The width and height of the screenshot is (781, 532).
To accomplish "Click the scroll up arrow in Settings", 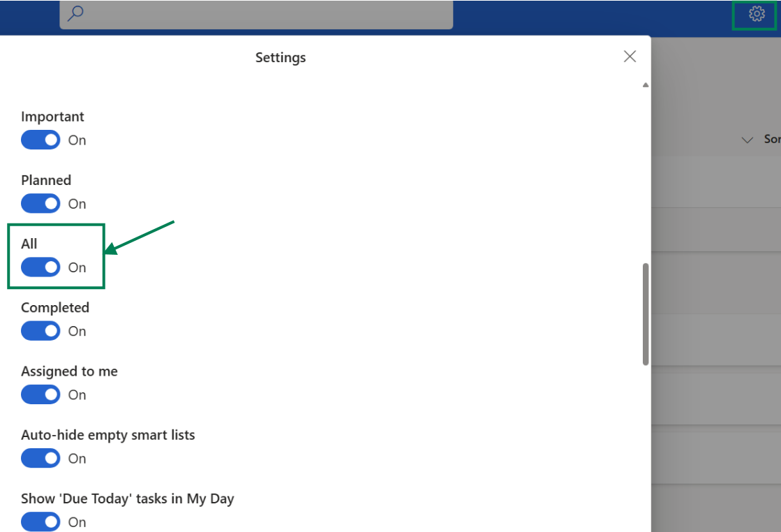I will 646,85.
